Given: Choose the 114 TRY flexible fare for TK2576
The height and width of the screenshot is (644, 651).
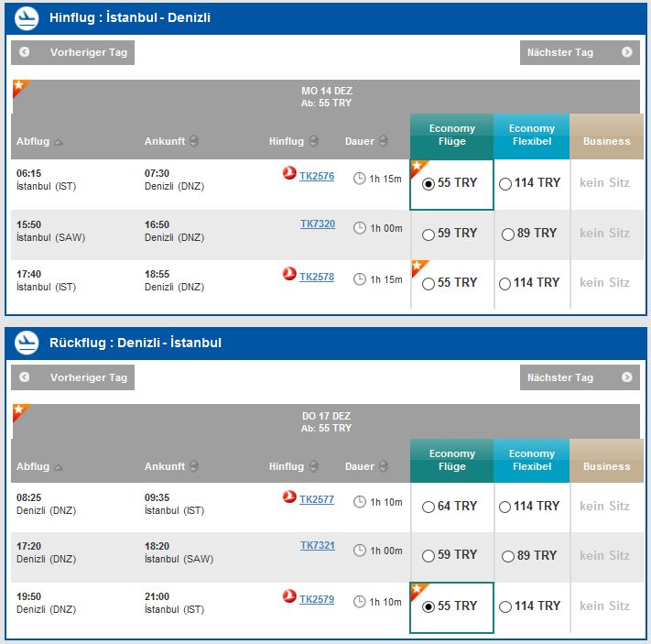Looking at the screenshot, I should pos(505,184).
